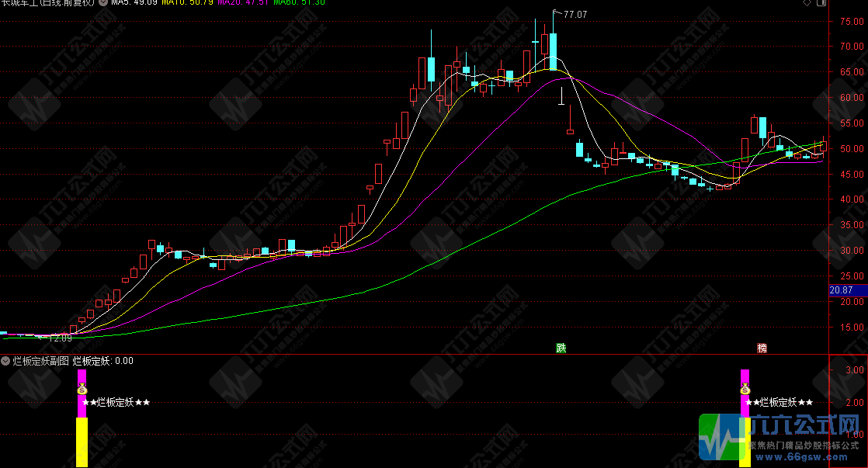Select the MA10 moving average label
The image size is (868, 468).
pos(187,3)
